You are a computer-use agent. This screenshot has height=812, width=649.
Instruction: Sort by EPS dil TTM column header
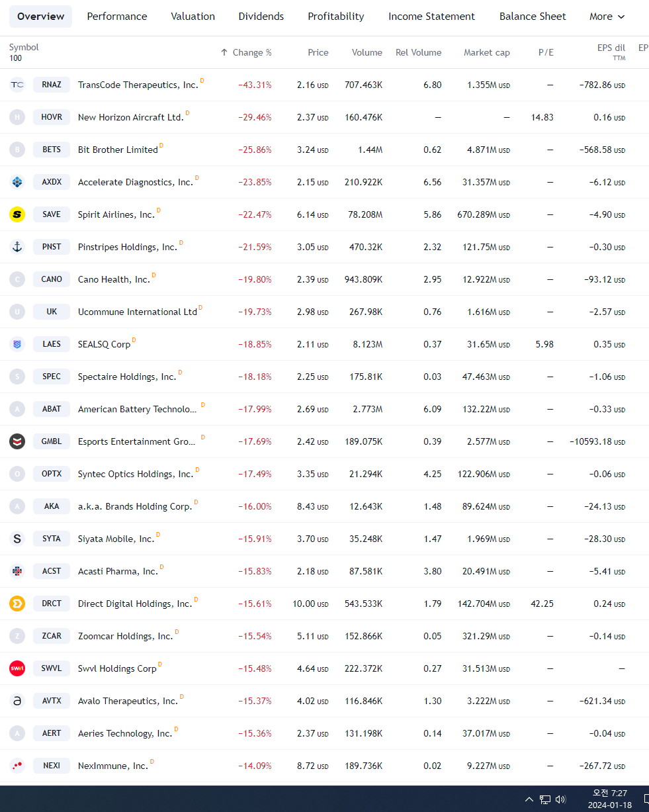click(x=611, y=52)
